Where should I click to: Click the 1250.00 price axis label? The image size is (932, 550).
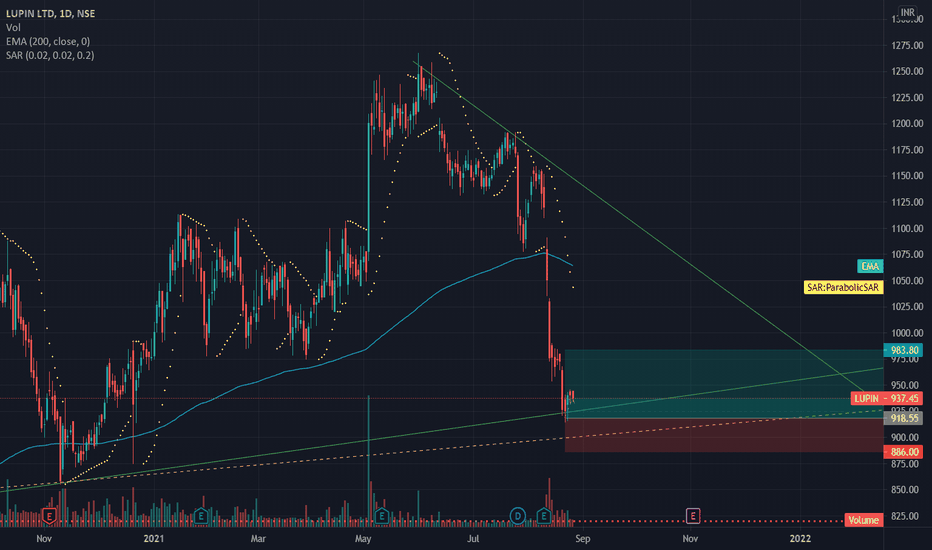click(x=907, y=71)
